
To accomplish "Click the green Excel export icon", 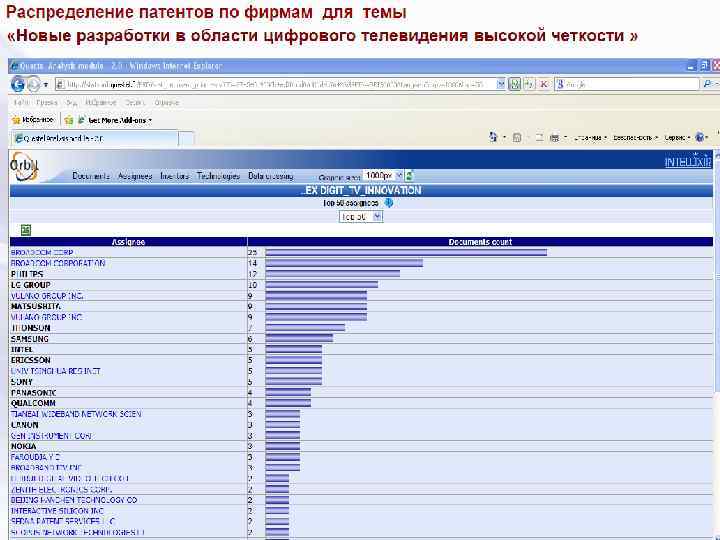I will tap(26, 230).
